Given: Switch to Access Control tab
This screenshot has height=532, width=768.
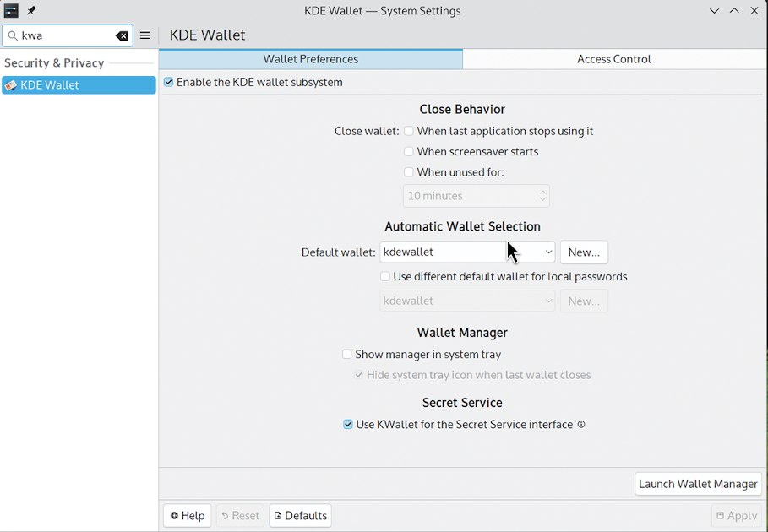Looking at the screenshot, I should pyautogui.click(x=613, y=59).
